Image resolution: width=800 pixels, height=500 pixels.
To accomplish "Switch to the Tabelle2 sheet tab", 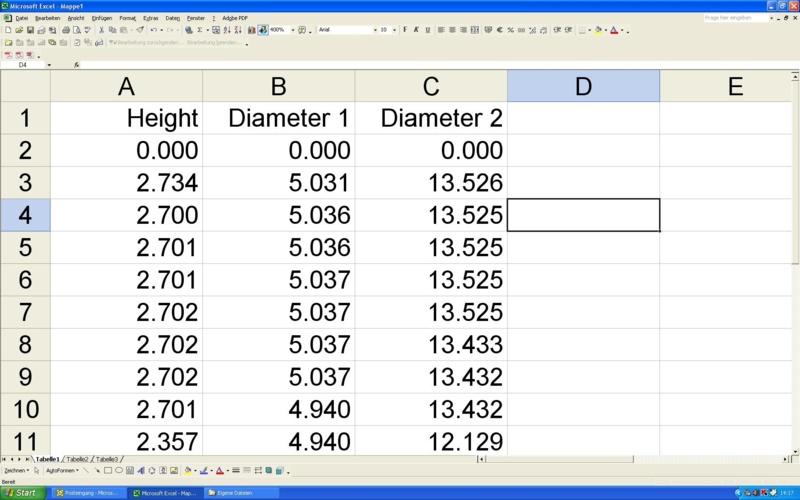I will pyautogui.click(x=78, y=459).
